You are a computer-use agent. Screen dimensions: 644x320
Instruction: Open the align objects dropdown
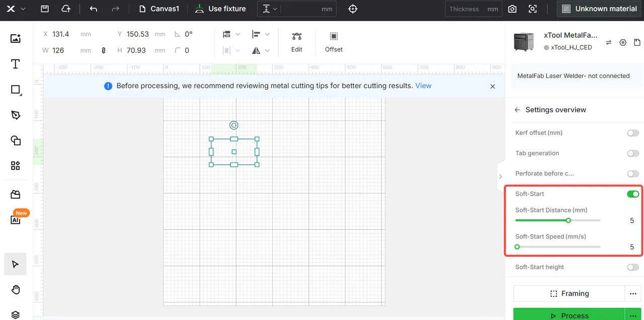pyautogui.click(x=261, y=34)
